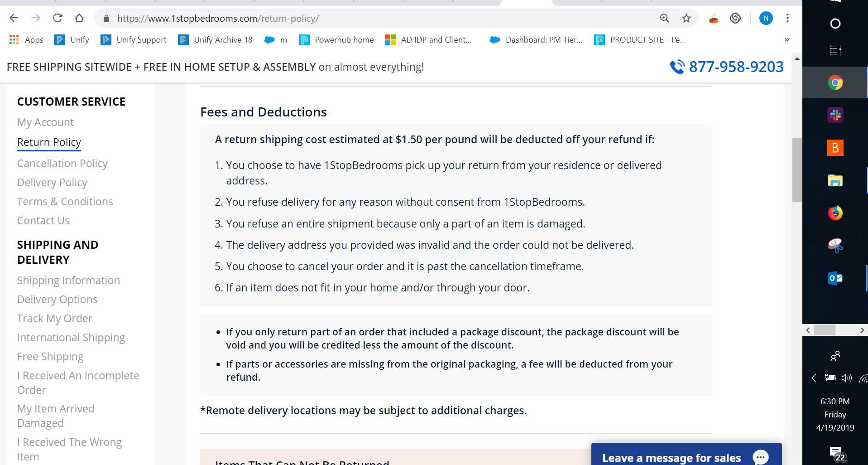Click the Track My Order link
The width and height of the screenshot is (868, 465).
pyautogui.click(x=55, y=319)
